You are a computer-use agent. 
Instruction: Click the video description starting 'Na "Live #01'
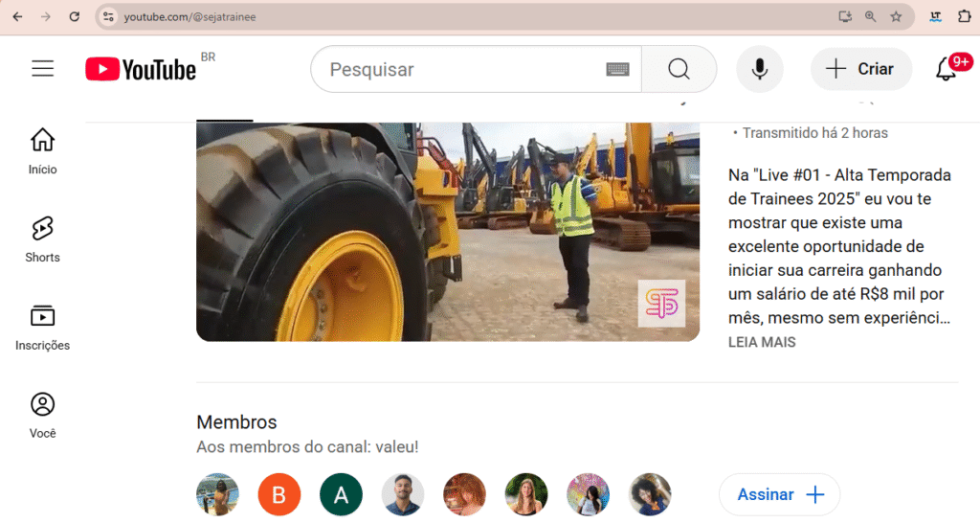839,246
